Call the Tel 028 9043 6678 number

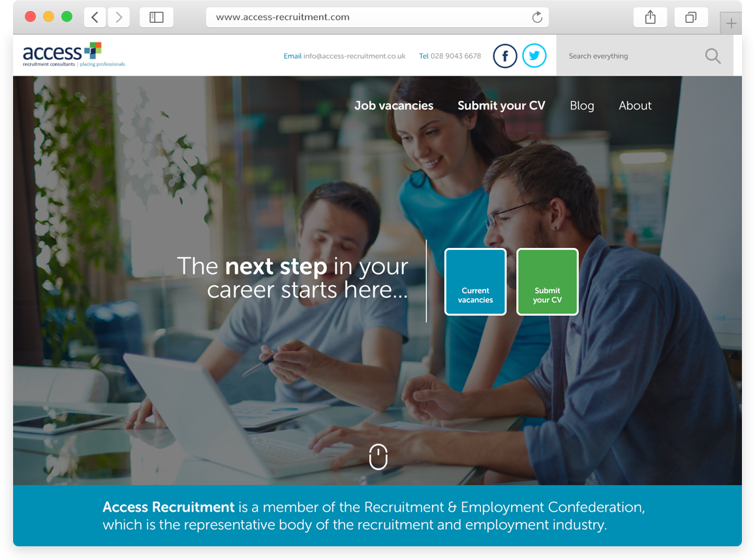450,55
